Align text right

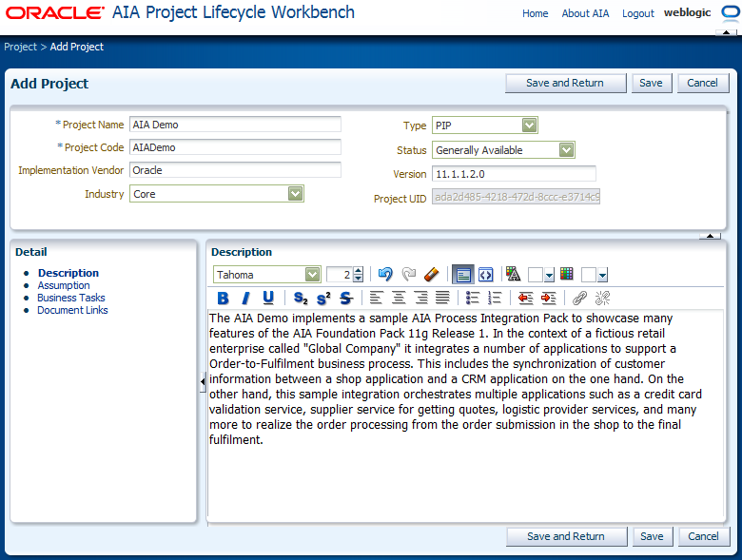click(x=420, y=298)
